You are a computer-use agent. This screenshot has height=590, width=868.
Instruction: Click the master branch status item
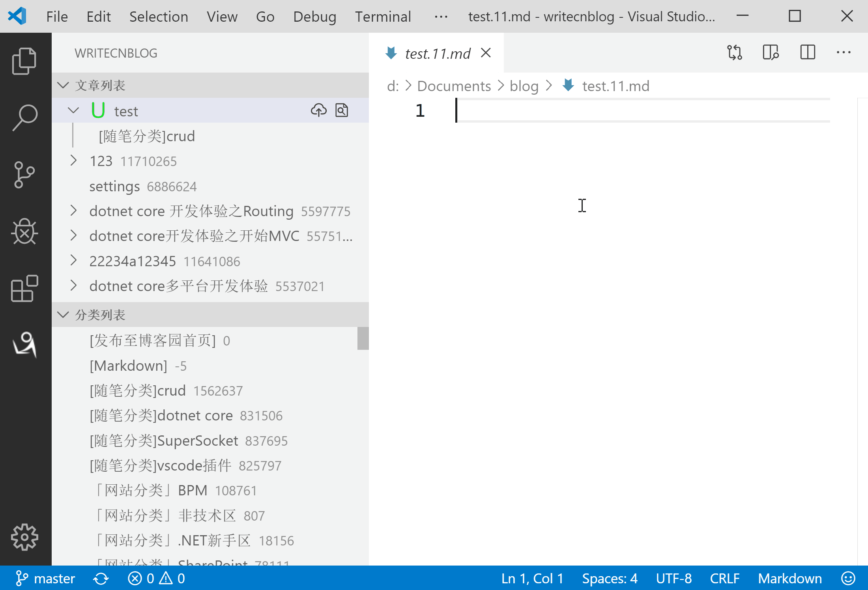click(45, 579)
